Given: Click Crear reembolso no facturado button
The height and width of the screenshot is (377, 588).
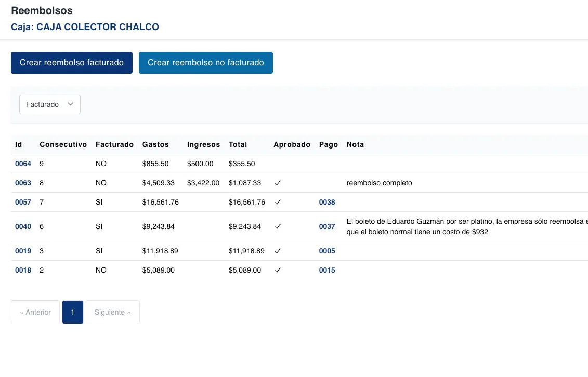Looking at the screenshot, I should pos(205,63).
